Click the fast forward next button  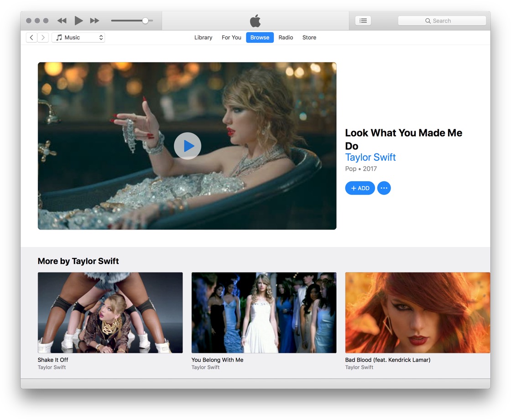94,21
